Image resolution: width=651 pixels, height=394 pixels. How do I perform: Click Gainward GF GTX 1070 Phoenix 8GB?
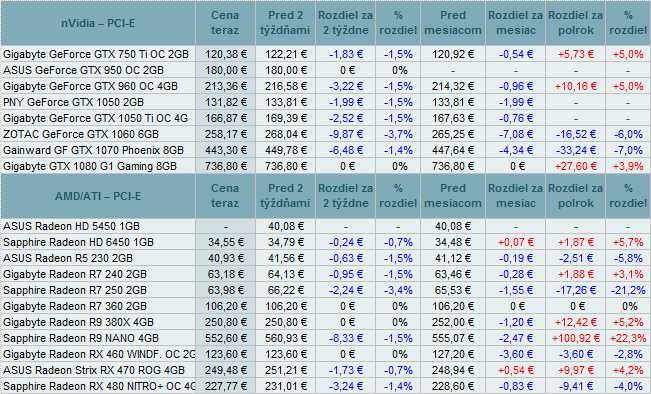click(93, 150)
